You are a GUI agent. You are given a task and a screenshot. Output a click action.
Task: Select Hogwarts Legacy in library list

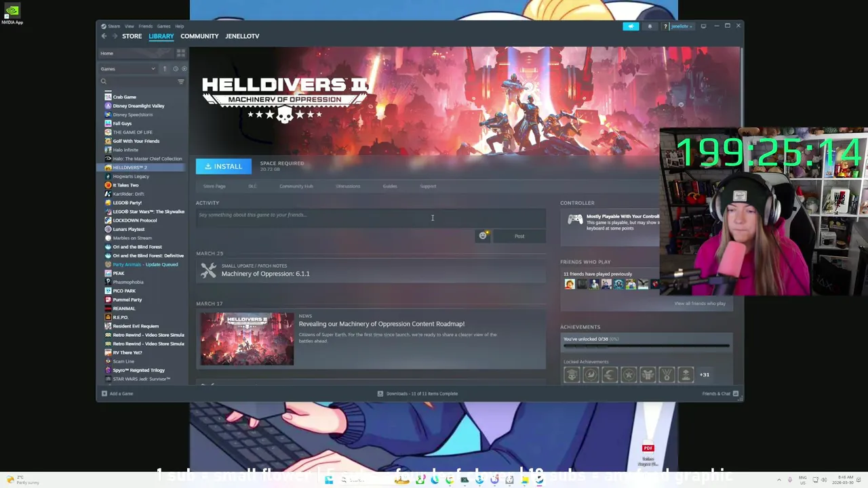coord(131,176)
